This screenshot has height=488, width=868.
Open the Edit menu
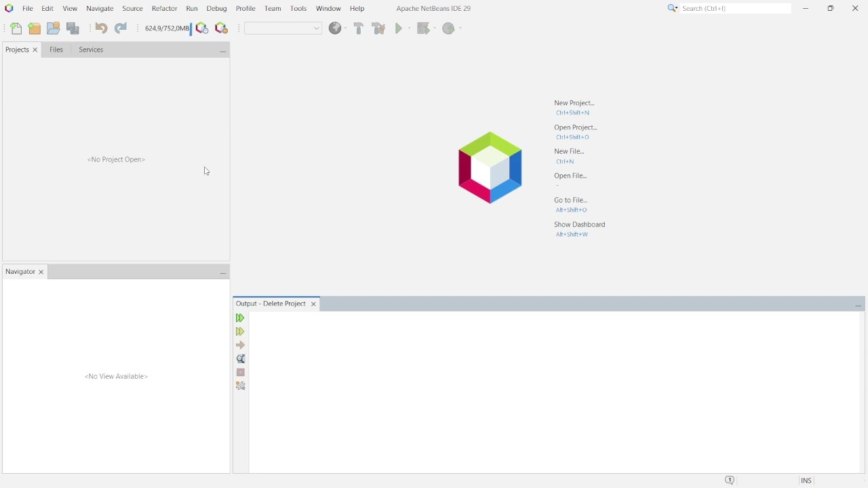point(47,9)
